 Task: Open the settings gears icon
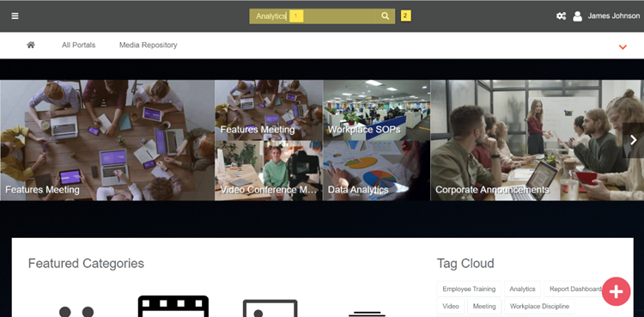pyautogui.click(x=561, y=16)
